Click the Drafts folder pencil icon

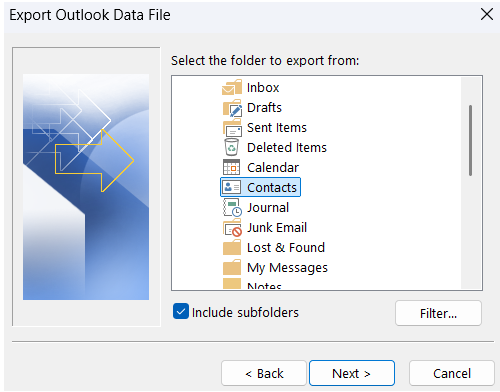tap(232, 108)
